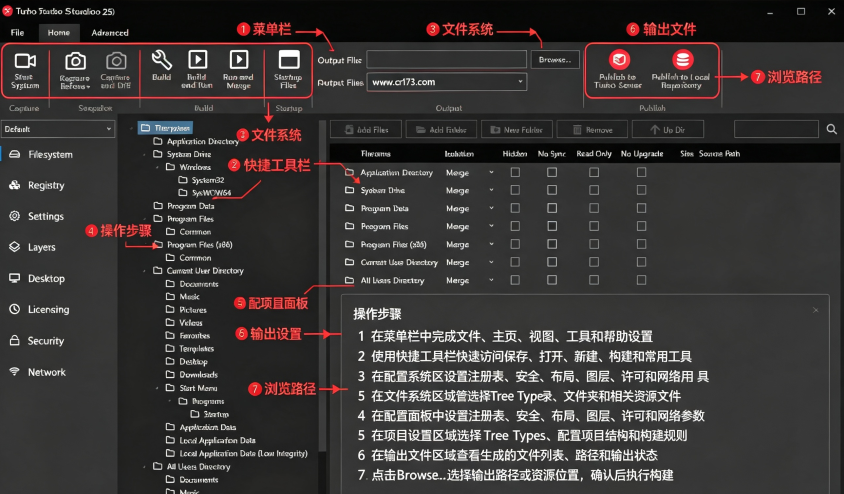Select the Filesystem root node in tree

pos(165,128)
